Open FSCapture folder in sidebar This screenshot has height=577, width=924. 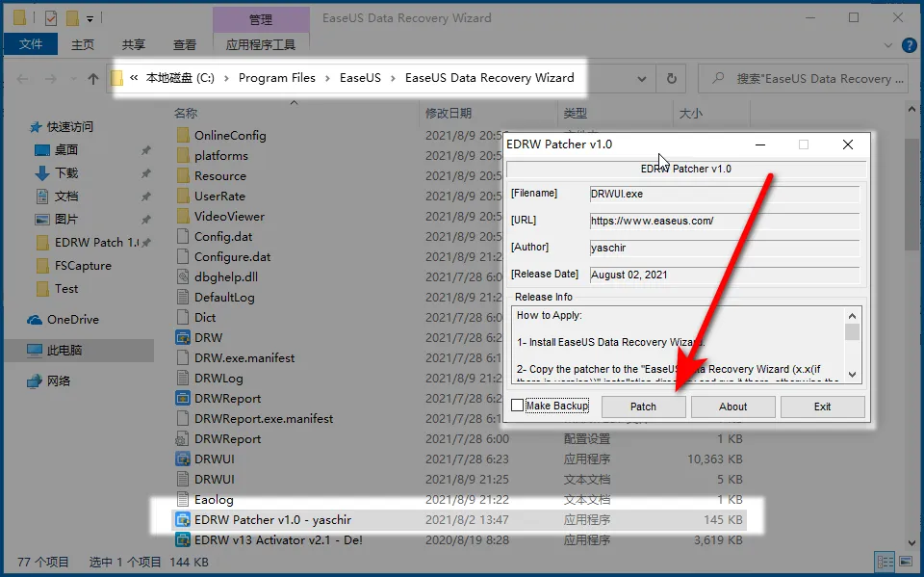click(x=83, y=266)
